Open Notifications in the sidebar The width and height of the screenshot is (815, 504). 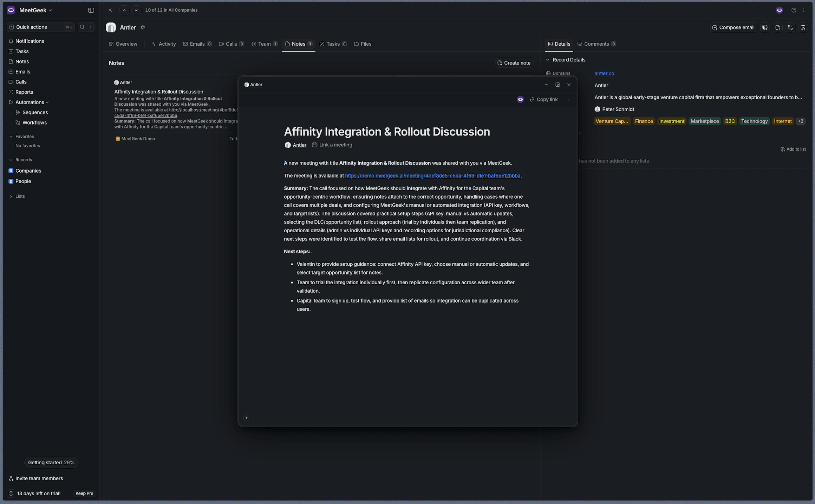[x=30, y=41]
